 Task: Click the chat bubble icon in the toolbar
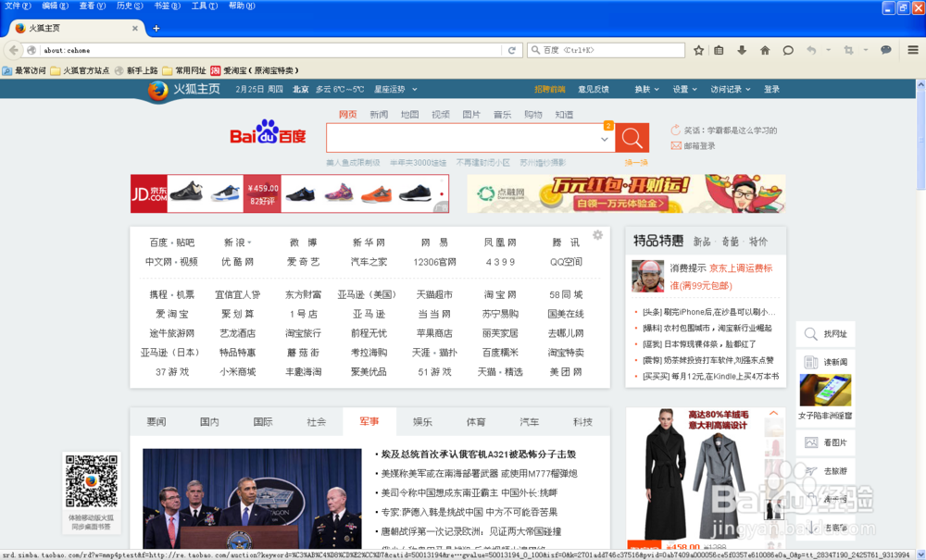point(789,51)
